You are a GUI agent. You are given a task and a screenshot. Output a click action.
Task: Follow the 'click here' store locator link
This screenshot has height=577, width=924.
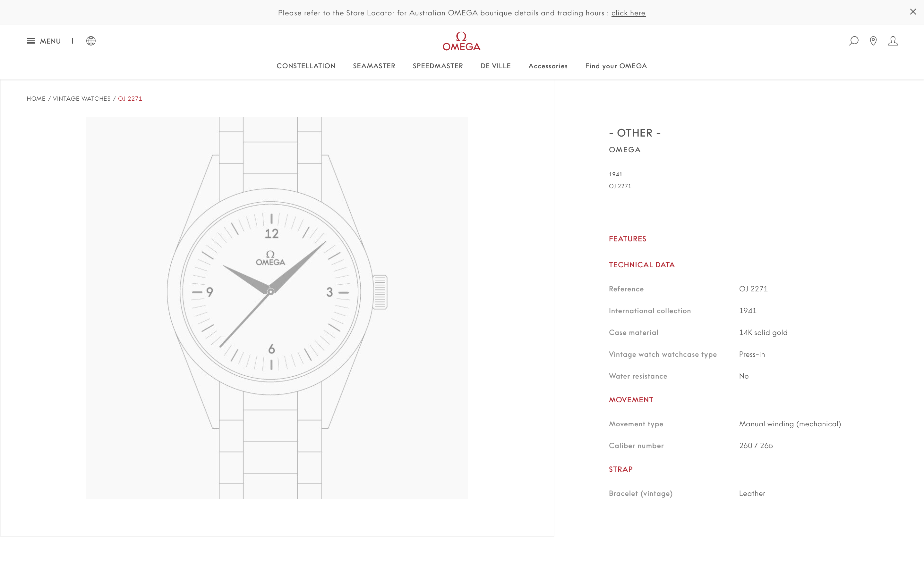click(x=628, y=13)
